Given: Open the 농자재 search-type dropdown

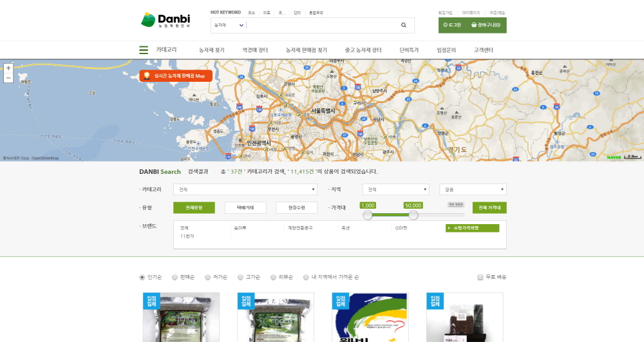Looking at the screenshot, I should click(x=229, y=25).
